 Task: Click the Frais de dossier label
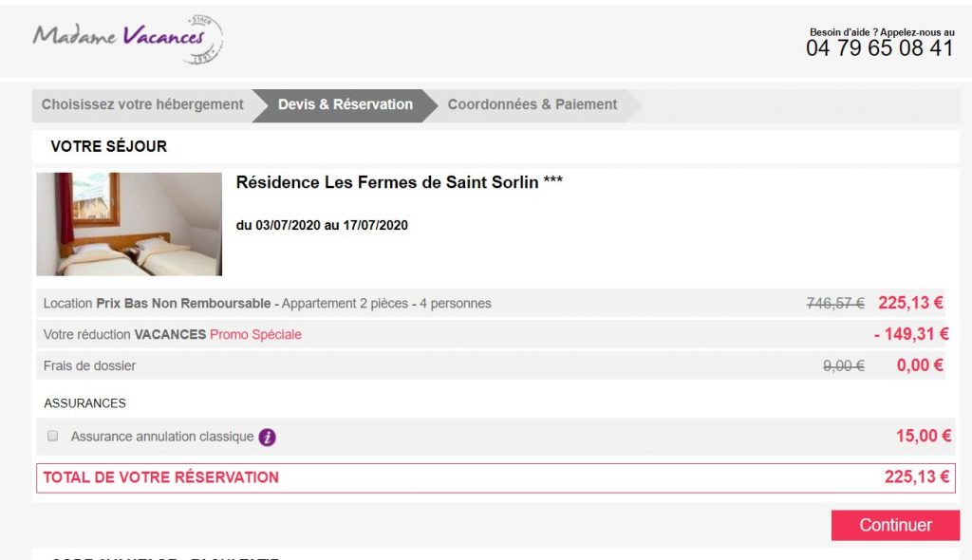(89, 365)
